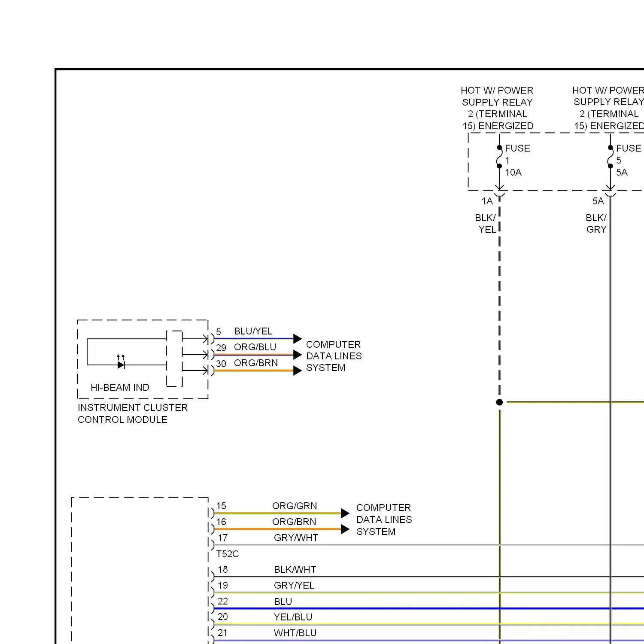This screenshot has width=644, height=644.
Task: Click the dashed BLK/YEL wire below terminal 1A
Action: [499, 296]
